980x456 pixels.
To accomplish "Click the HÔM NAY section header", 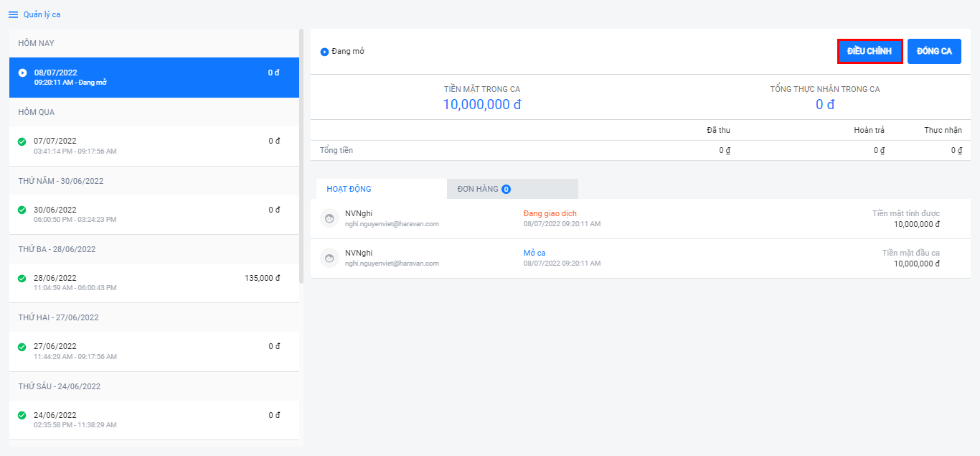I will point(36,43).
